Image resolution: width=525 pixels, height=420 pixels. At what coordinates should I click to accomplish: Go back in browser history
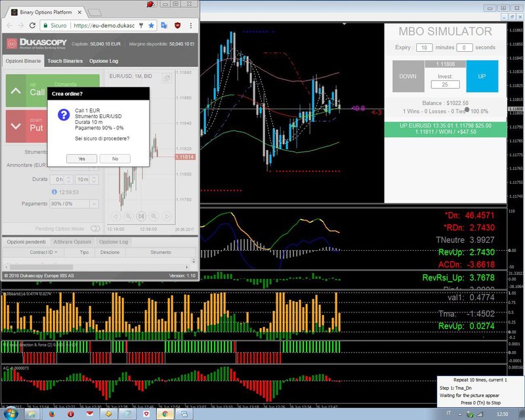tap(10, 26)
